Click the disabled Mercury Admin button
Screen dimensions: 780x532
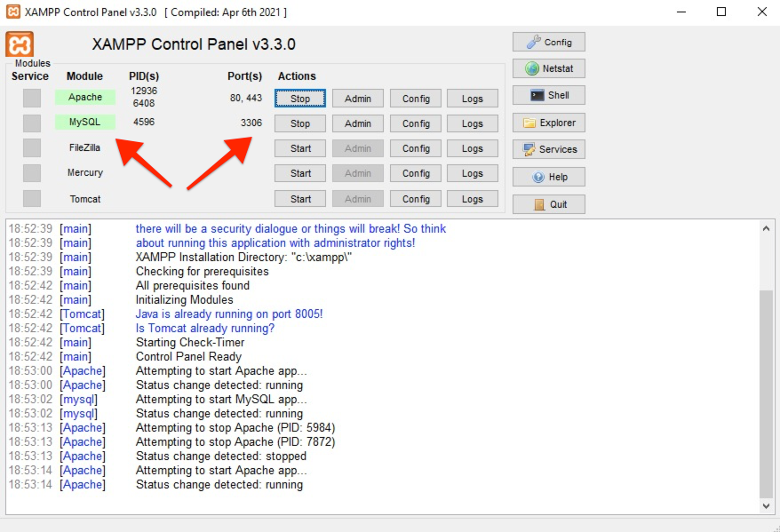358,173
